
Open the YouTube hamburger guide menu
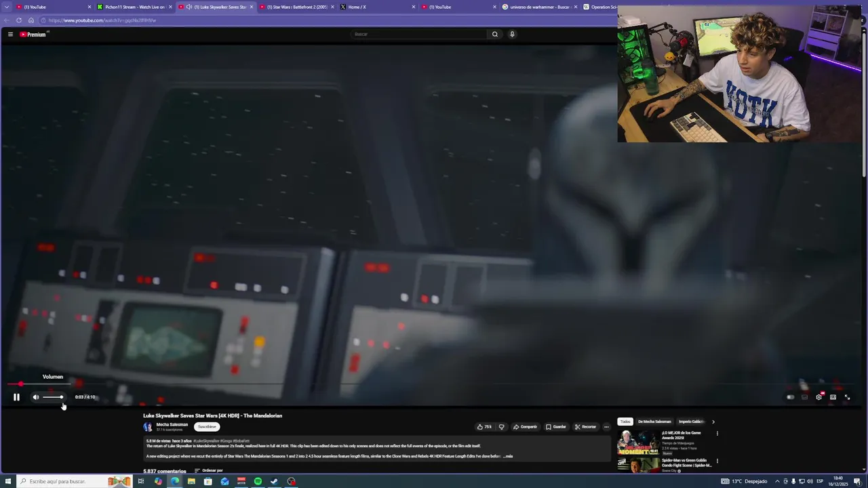(x=10, y=34)
